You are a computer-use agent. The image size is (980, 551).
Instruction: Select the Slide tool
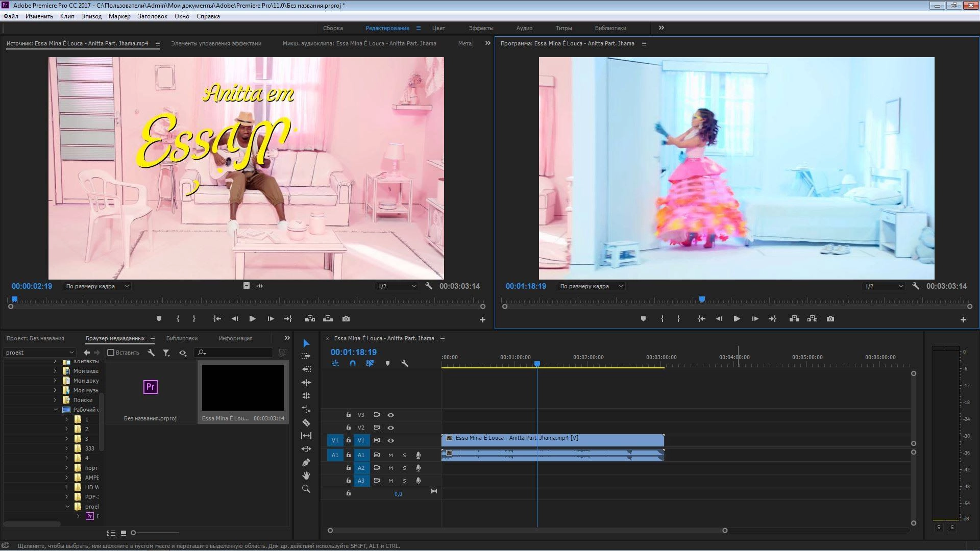tap(306, 449)
